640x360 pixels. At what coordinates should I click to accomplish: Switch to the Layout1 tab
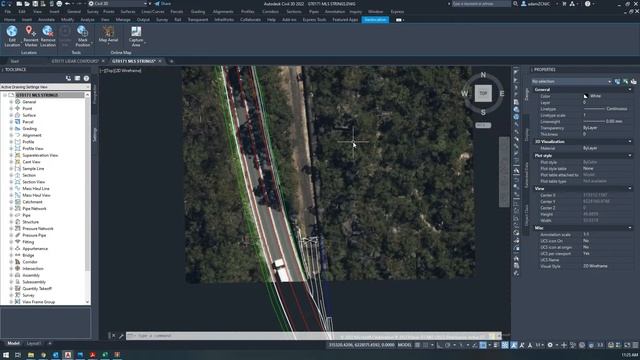coord(34,344)
